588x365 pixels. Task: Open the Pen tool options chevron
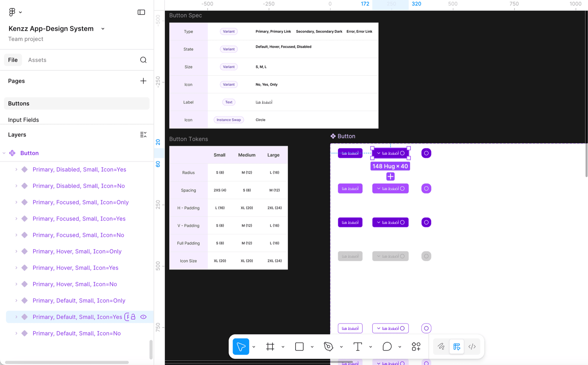tap(341, 347)
